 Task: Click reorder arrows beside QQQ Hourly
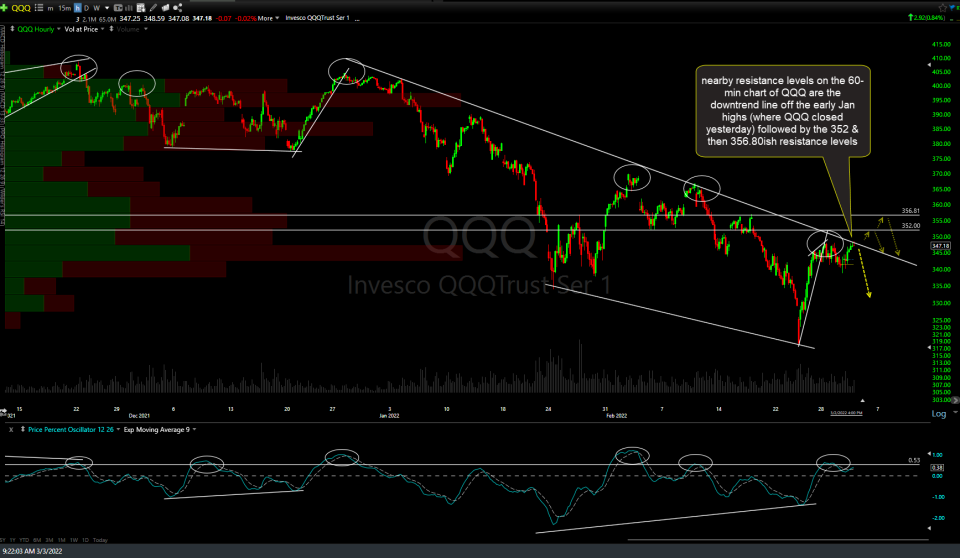tap(12, 29)
